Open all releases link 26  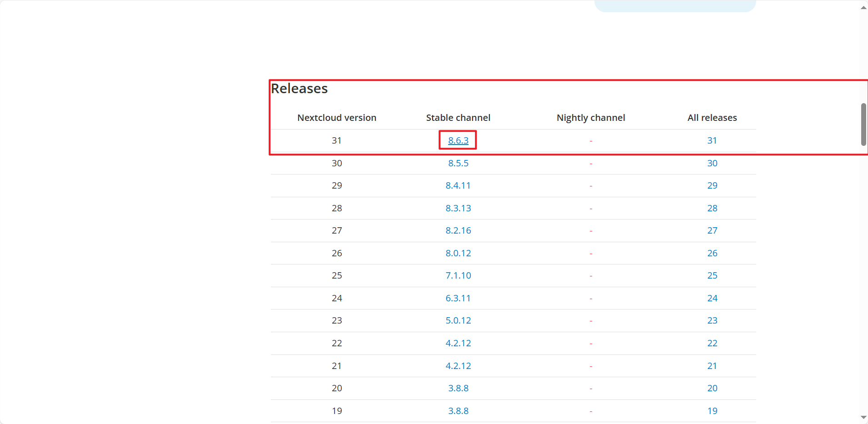[x=712, y=253]
